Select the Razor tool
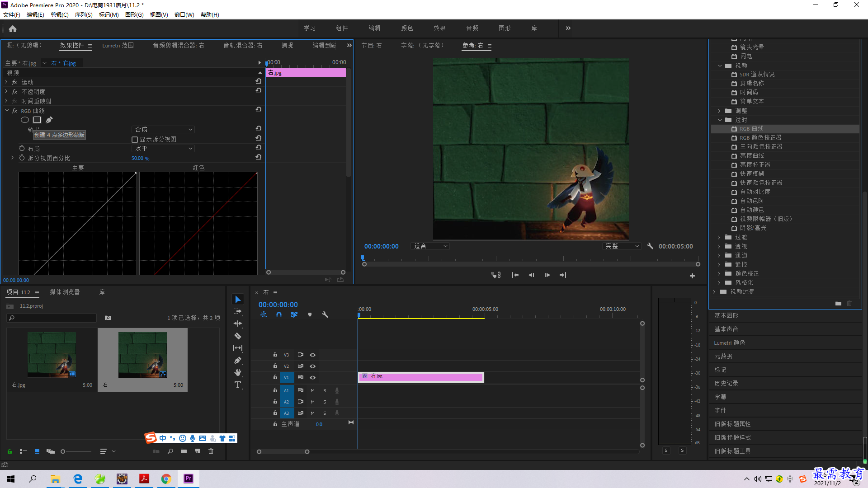The width and height of the screenshot is (868, 488). click(238, 336)
